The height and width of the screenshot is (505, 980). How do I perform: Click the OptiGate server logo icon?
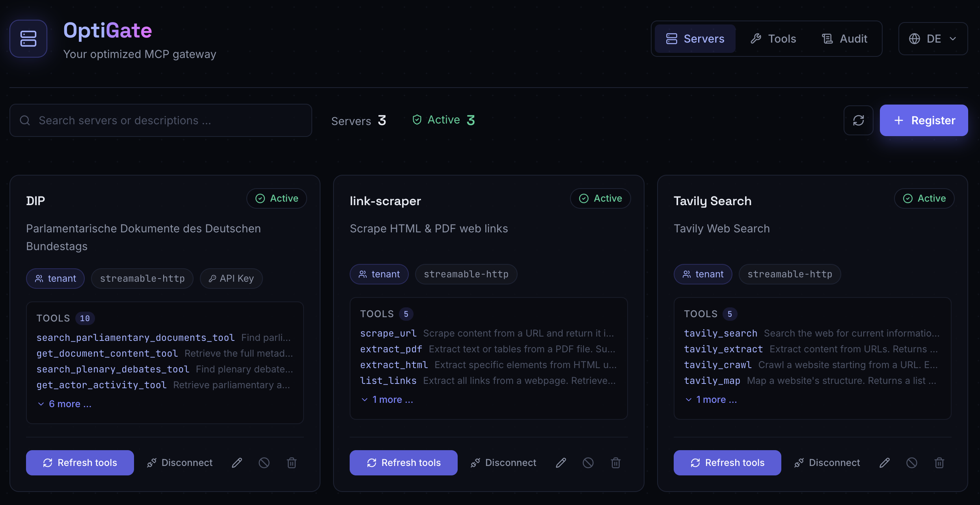pos(28,39)
